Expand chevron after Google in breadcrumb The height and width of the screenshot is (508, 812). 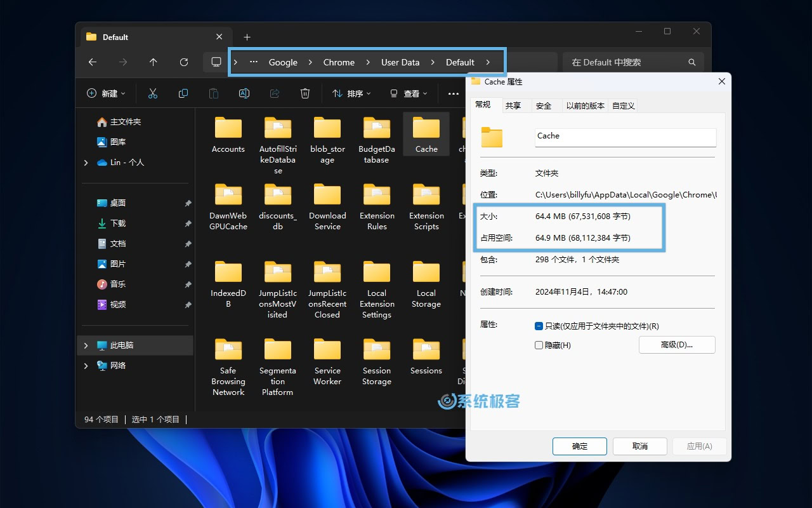[311, 62]
